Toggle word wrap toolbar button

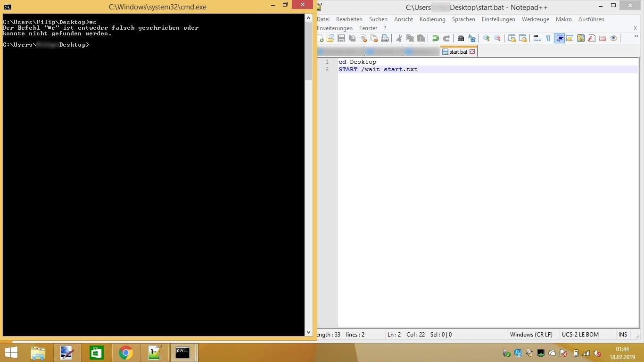537,39
